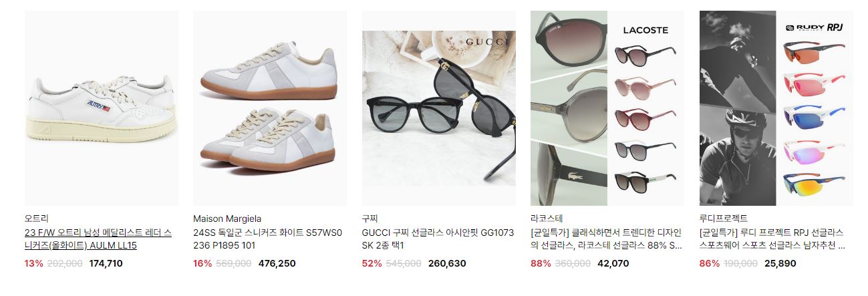Open the Rudy Project RPJ sunglasses image
Image resolution: width=868 pixels, height=296 pixels.
(776, 108)
